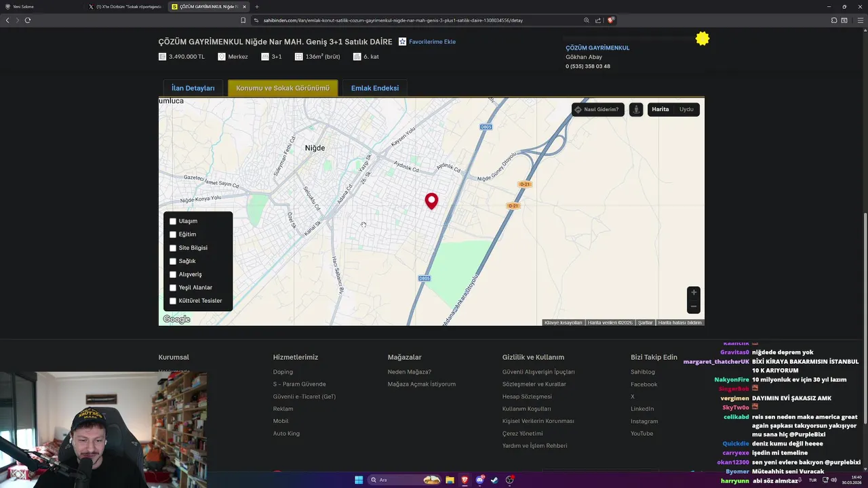
Task: Click the street view pegman icon
Action: [x=636, y=109]
